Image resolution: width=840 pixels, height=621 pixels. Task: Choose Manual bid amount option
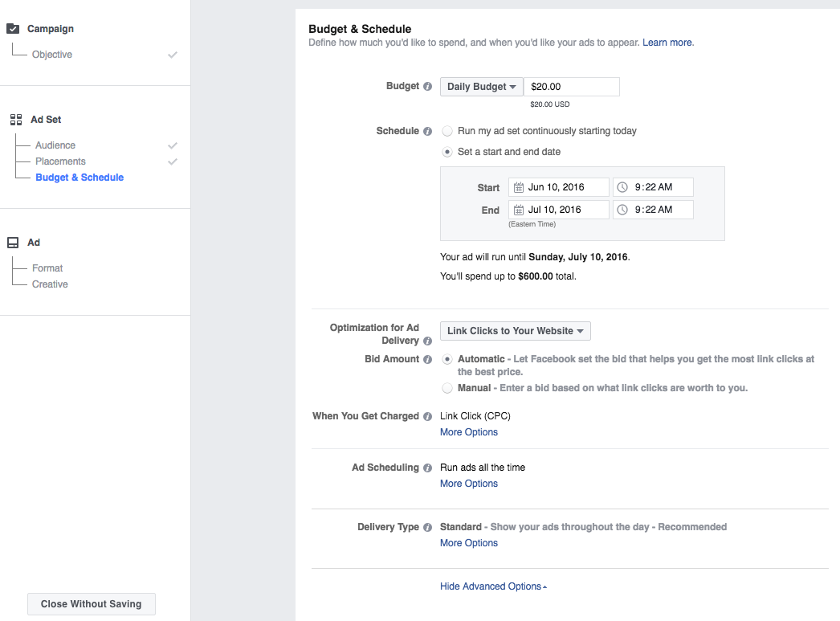(x=447, y=388)
